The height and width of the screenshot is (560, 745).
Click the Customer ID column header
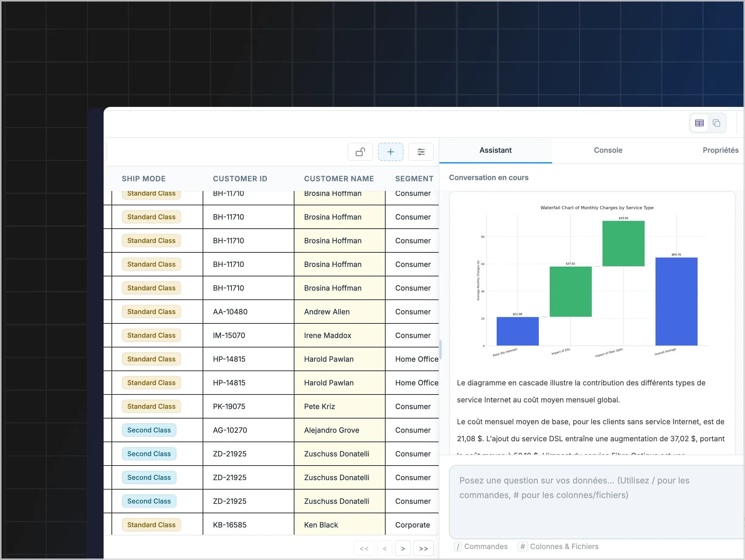[x=240, y=179]
